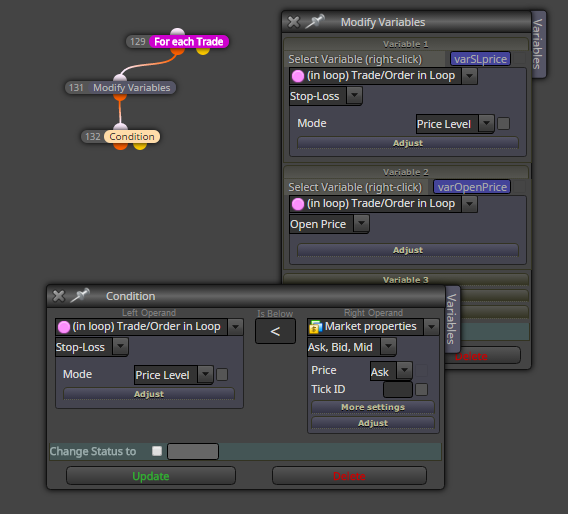Close the Modify Variables window

(293, 22)
